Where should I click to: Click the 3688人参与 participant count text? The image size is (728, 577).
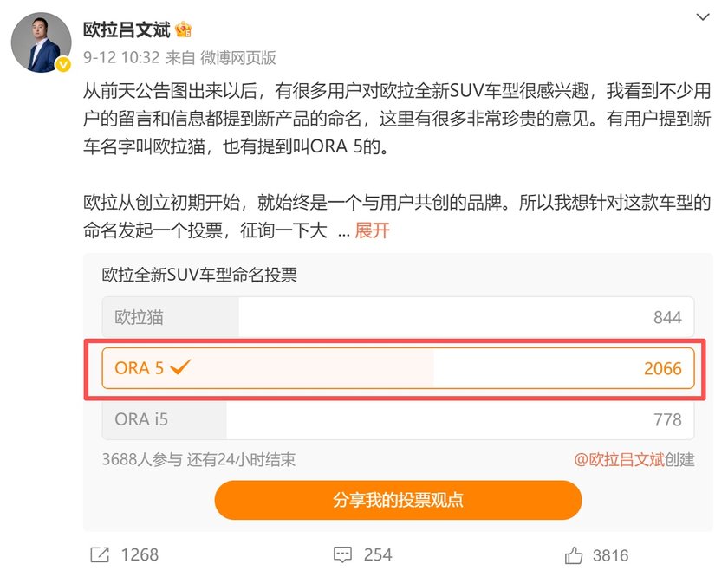[x=142, y=460]
